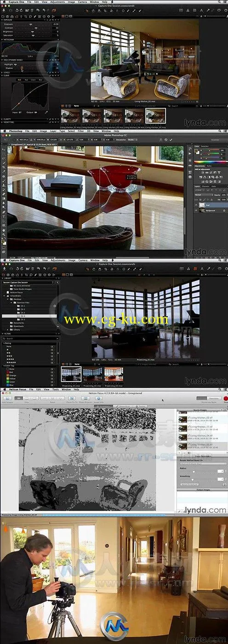Collapse the High Dynamic Range panel
The width and height of the screenshot is (228, 644).
coord(2,60)
